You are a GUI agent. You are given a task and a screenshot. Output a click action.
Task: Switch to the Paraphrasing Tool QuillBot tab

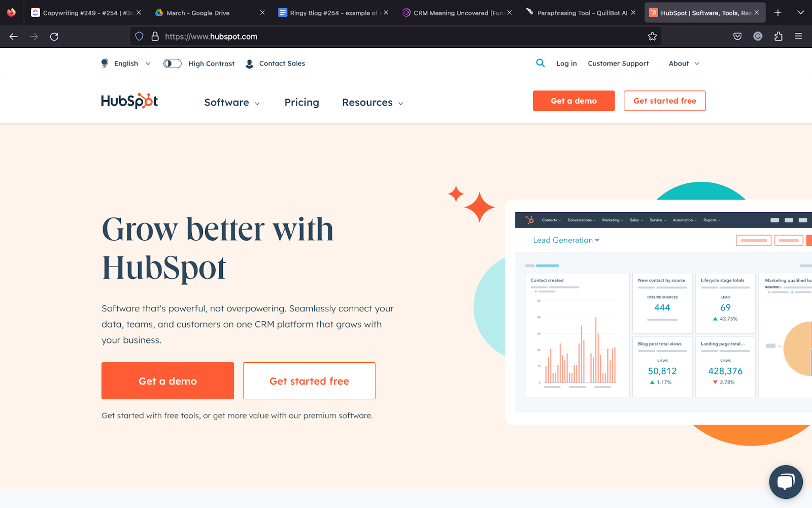tap(582, 13)
